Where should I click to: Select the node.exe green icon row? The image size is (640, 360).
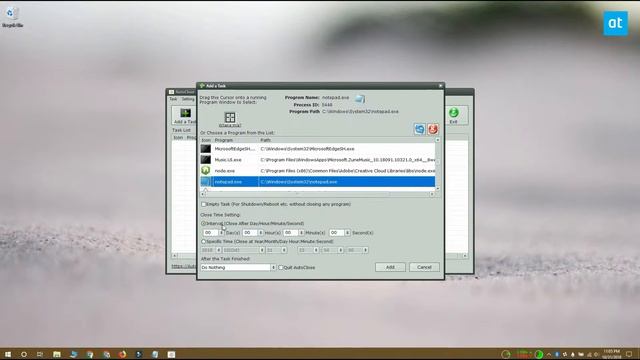206,171
